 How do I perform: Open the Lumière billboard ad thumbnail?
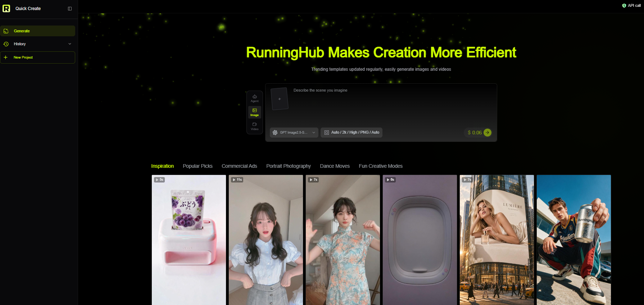point(497,240)
